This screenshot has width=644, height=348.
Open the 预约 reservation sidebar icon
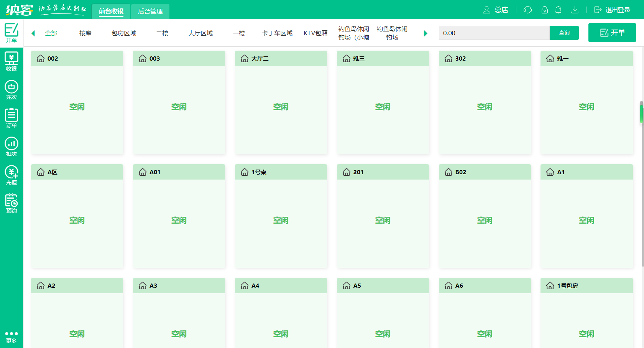click(x=11, y=203)
